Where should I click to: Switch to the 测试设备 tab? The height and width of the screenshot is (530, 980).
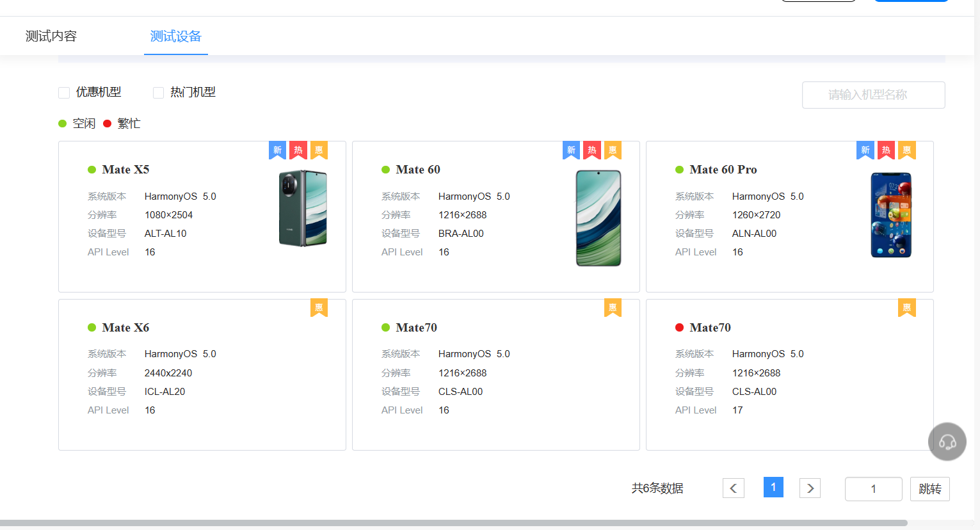[x=176, y=36]
